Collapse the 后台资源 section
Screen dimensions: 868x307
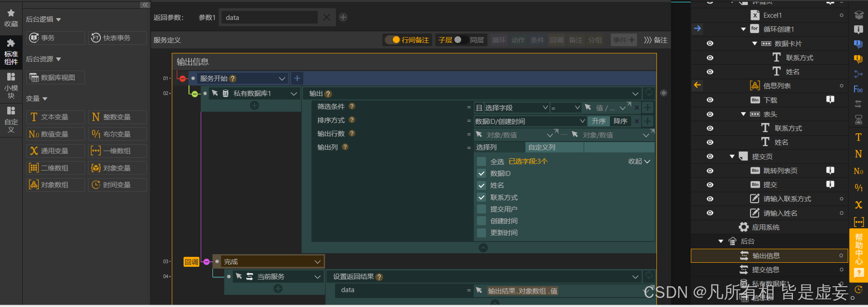tap(58, 59)
